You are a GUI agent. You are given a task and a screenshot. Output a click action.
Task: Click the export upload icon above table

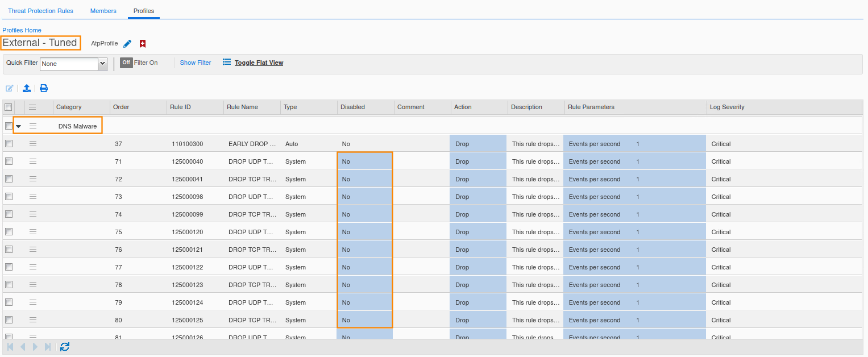[26, 88]
